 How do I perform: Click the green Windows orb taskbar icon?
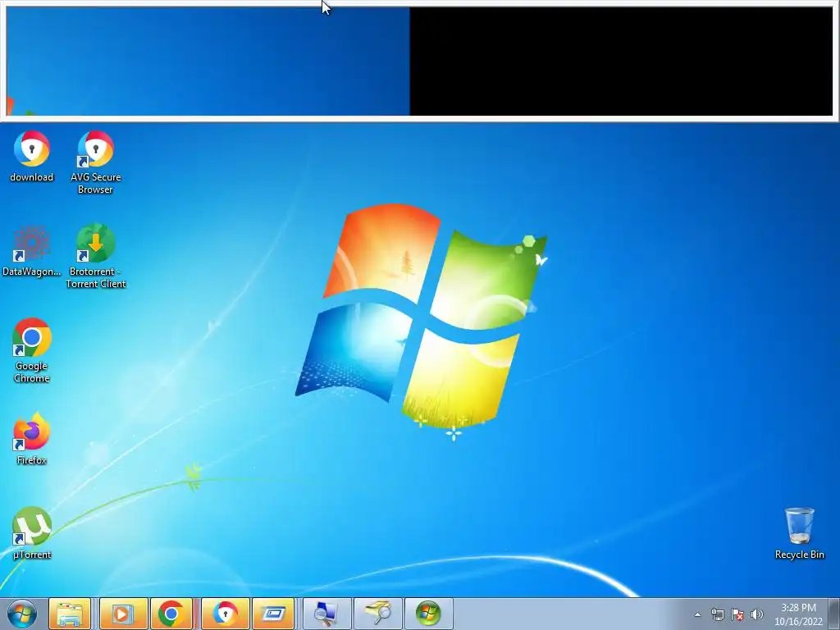428,614
